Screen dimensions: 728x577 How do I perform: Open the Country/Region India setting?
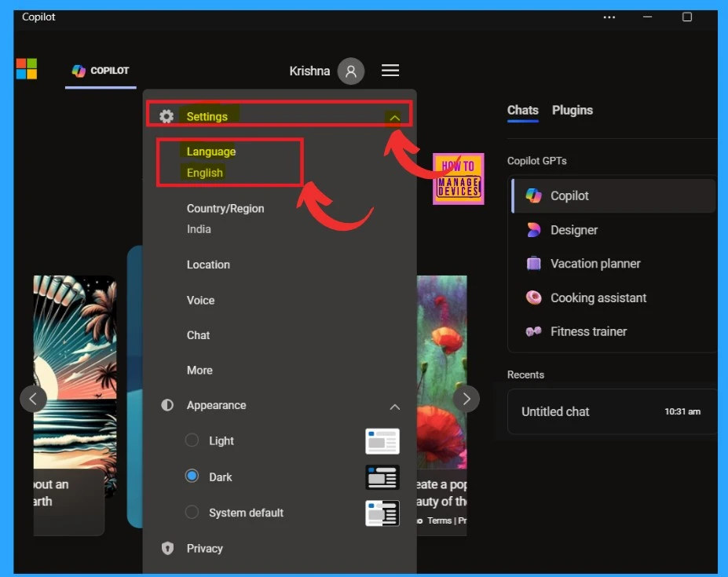point(225,219)
